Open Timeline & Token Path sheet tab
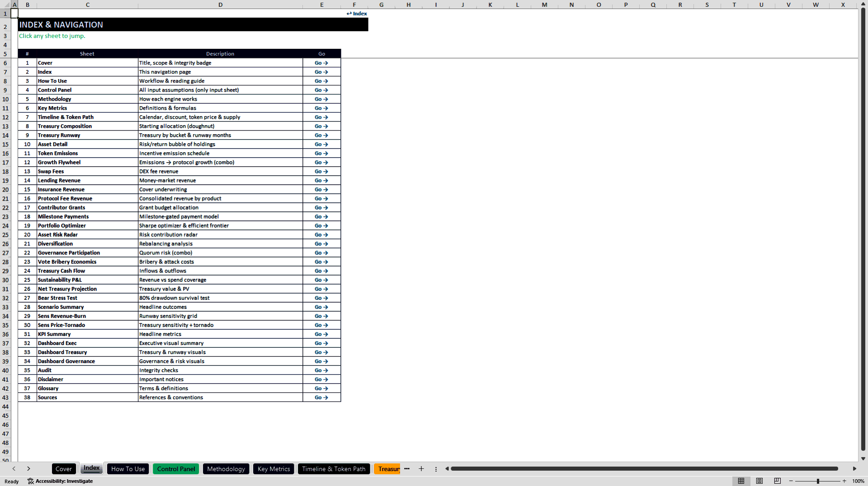The width and height of the screenshot is (868, 486). tap(334, 469)
